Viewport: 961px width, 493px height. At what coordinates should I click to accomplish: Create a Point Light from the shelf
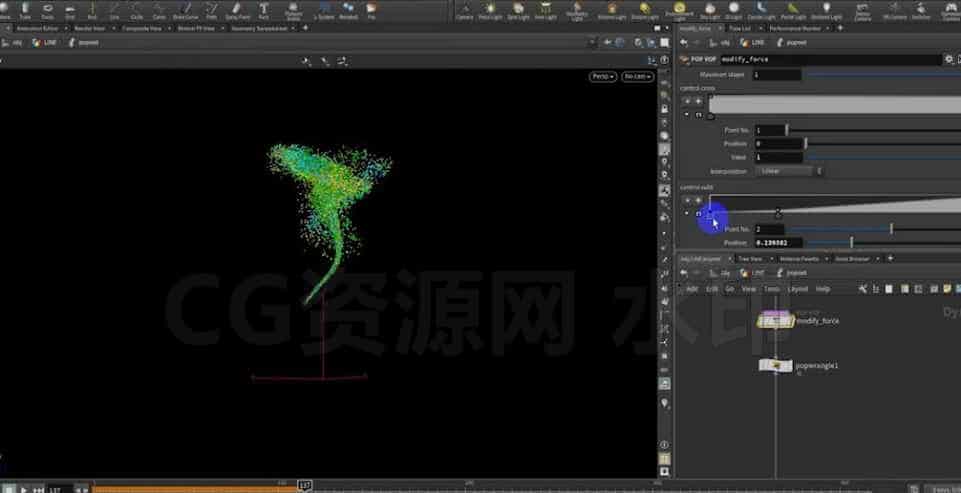pyautogui.click(x=490, y=10)
